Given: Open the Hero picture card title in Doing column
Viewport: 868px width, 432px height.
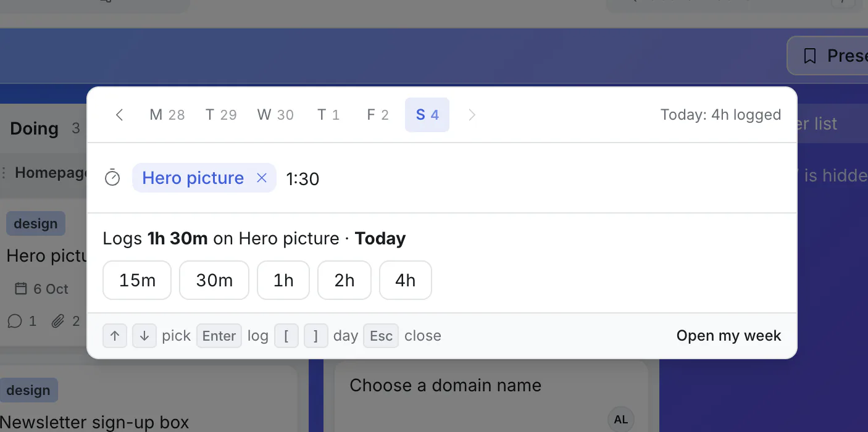Looking at the screenshot, I should click(x=46, y=255).
